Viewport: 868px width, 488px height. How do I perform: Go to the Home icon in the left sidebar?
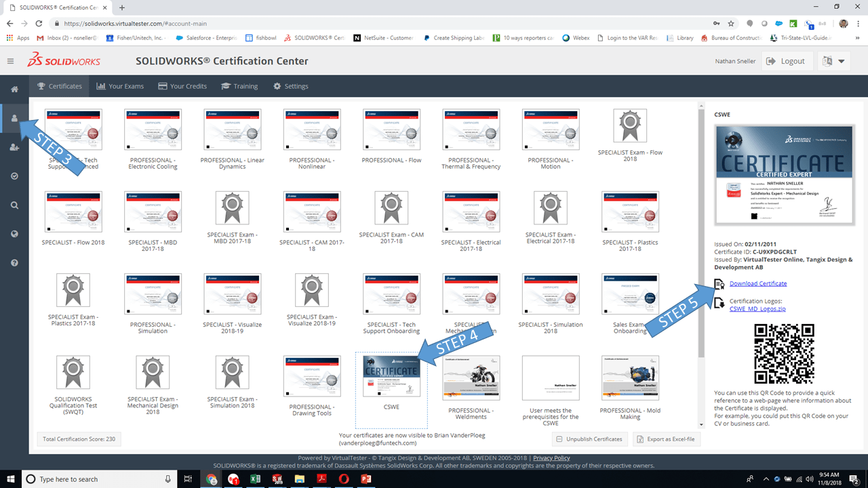[x=14, y=89]
